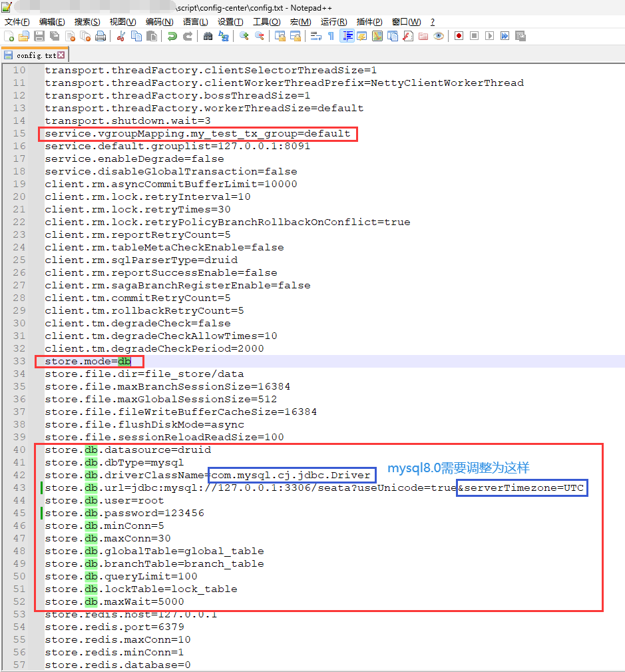Start macro recording with the red dot
Image resolution: width=625 pixels, height=672 pixels.
coord(459,36)
